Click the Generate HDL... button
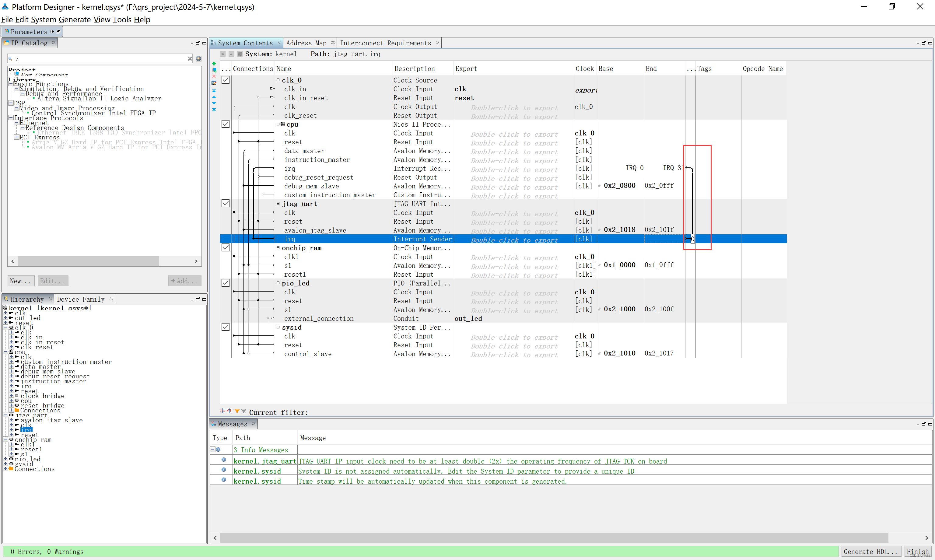The width and height of the screenshot is (935, 560). tap(870, 551)
